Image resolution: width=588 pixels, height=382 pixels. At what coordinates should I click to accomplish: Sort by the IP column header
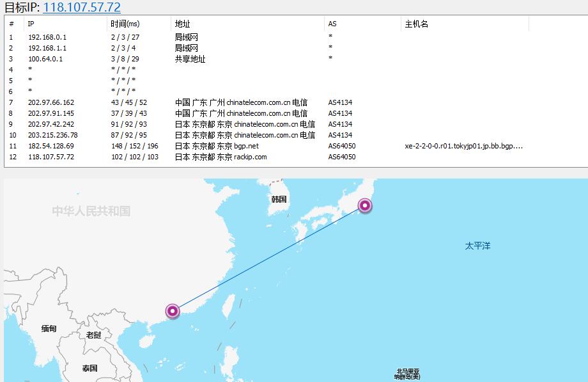[x=31, y=24]
